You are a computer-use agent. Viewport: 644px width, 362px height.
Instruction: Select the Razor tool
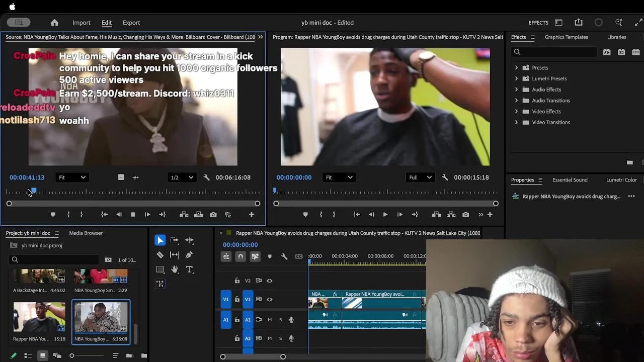tap(160, 255)
